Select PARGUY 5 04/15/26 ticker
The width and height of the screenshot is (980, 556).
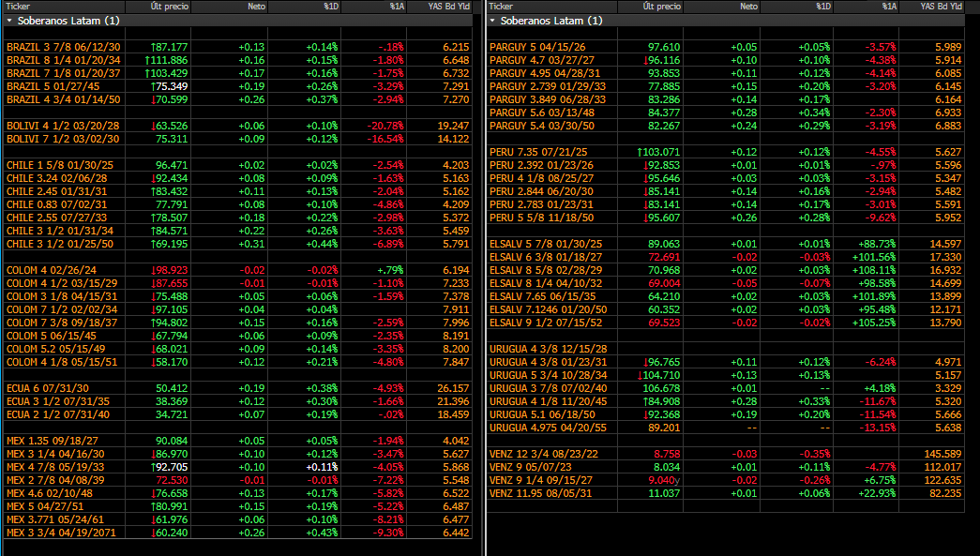click(538, 47)
